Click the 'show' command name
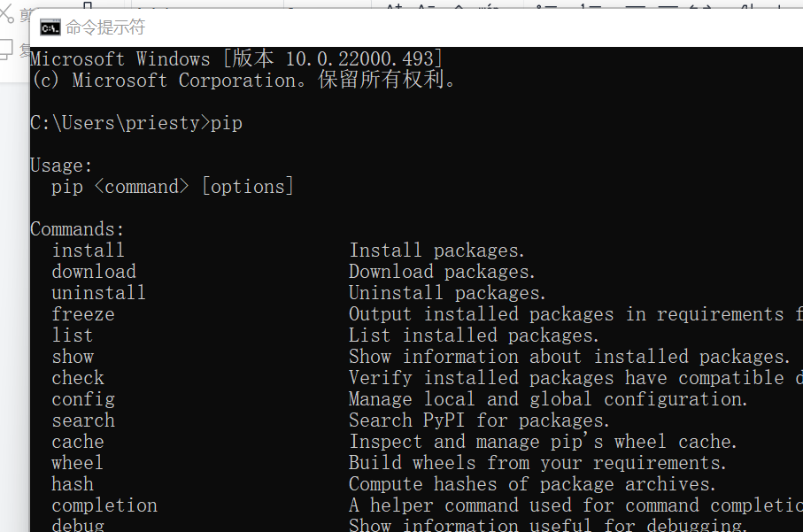The image size is (803, 532). point(73,357)
